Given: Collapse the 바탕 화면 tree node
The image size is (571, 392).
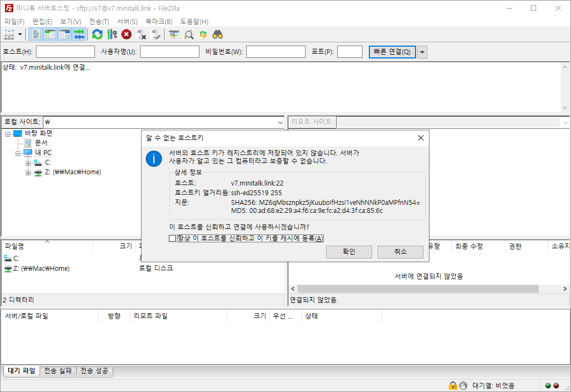Looking at the screenshot, I should click(8, 134).
